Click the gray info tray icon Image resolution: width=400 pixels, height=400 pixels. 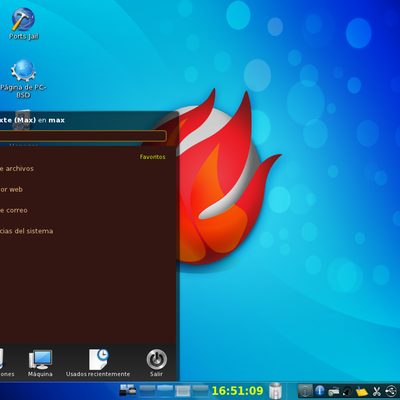point(305,391)
